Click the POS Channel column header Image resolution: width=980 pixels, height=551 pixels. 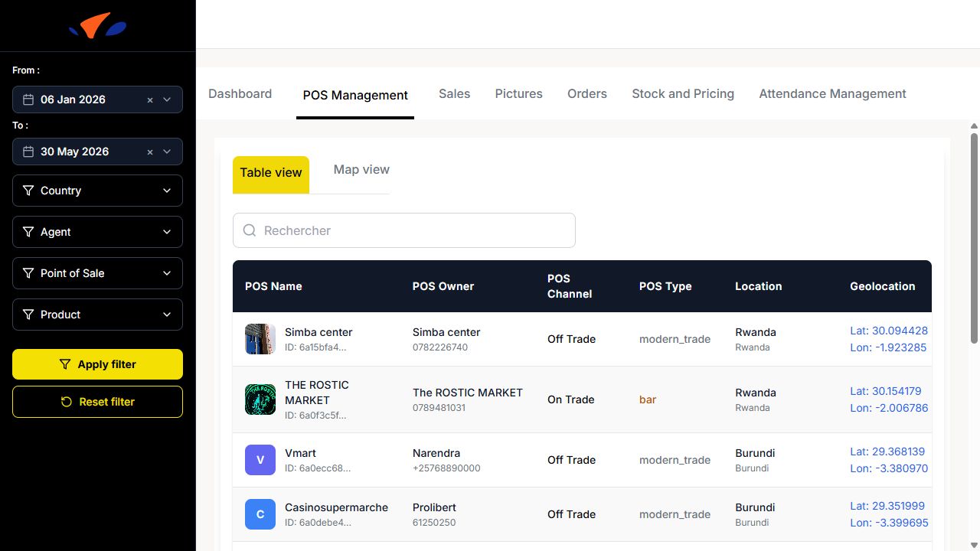tap(570, 286)
